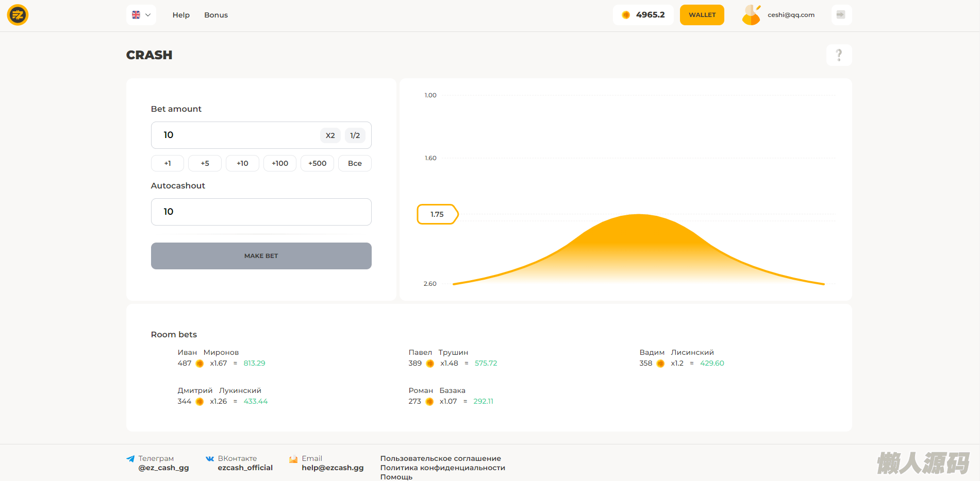980x481 pixels.
Task: Click the logout arrow icon
Action: [x=841, y=15]
